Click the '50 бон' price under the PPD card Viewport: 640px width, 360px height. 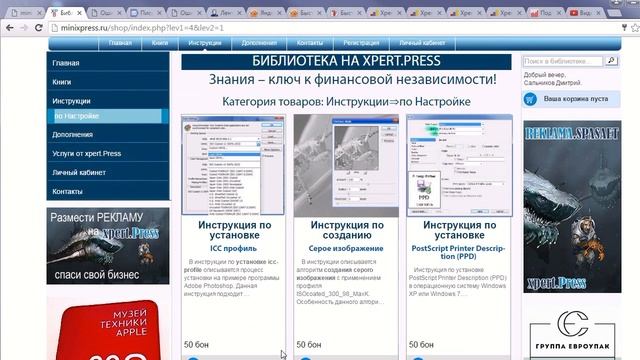click(421, 345)
